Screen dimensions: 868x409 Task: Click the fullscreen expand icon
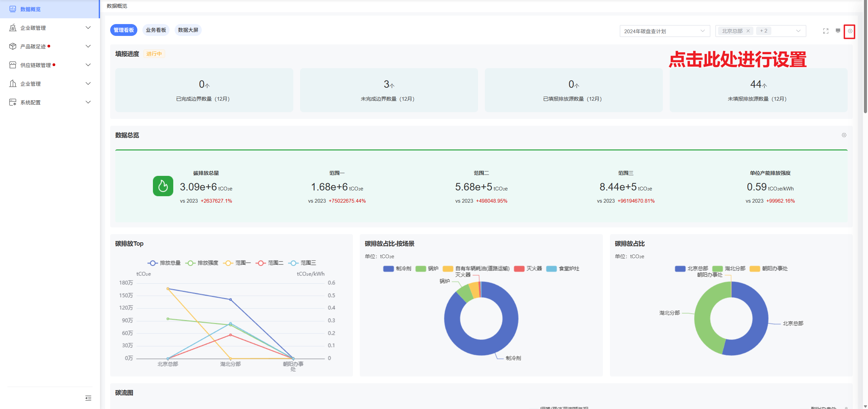(x=826, y=31)
